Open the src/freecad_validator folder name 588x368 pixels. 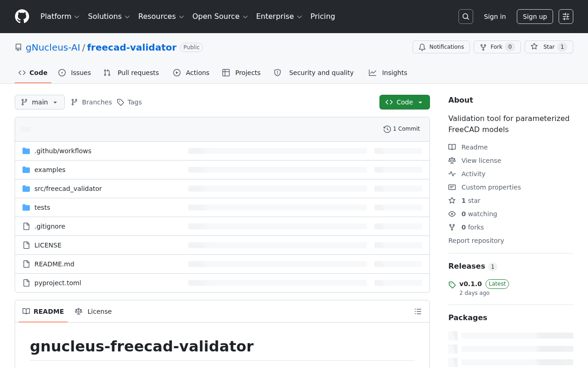point(68,189)
